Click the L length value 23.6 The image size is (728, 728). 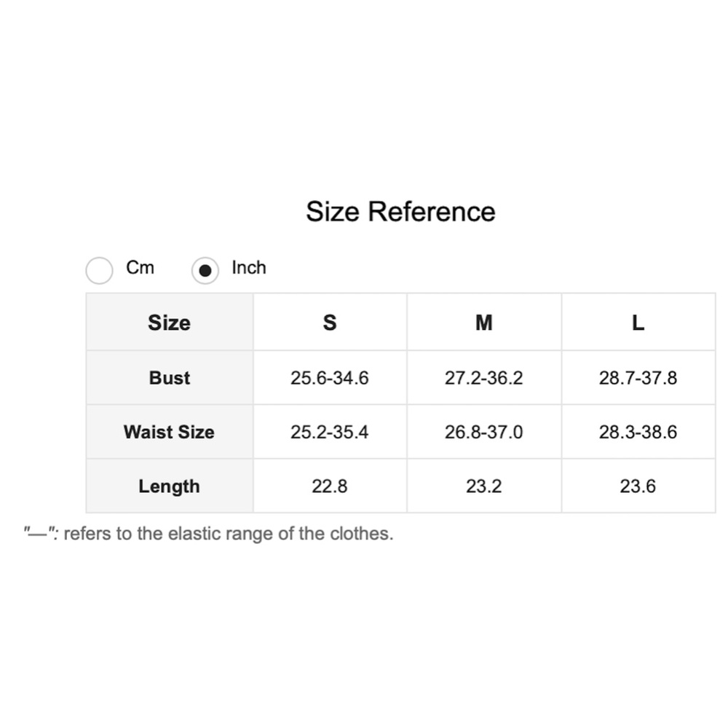pyautogui.click(x=638, y=486)
